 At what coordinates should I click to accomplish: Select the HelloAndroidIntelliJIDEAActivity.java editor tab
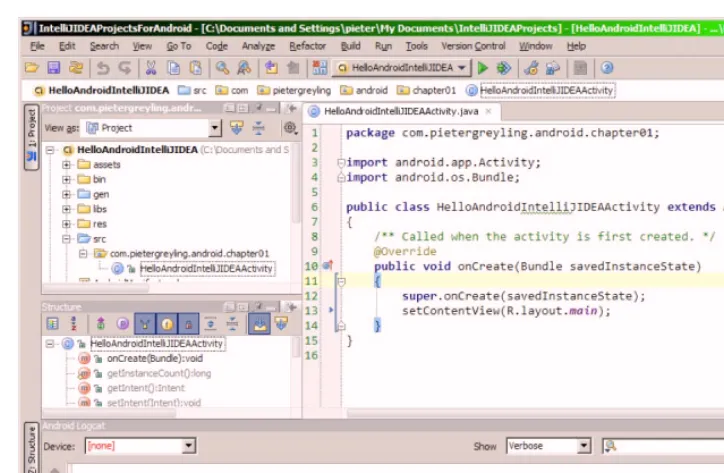(401, 111)
